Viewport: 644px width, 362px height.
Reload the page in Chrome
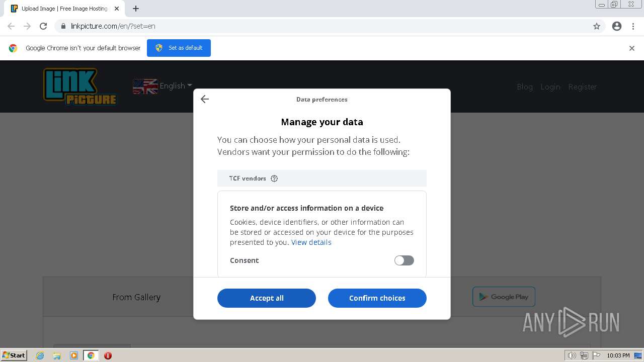tap(43, 26)
